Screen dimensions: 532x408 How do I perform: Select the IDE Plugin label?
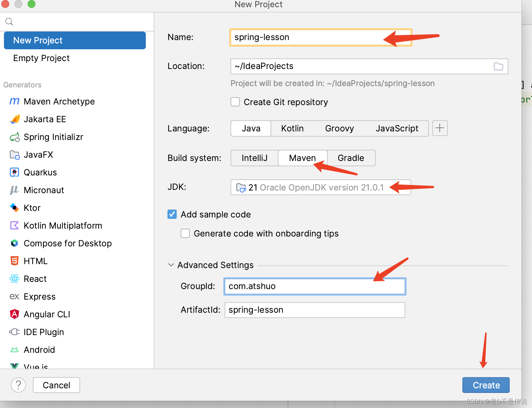[x=44, y=332]
